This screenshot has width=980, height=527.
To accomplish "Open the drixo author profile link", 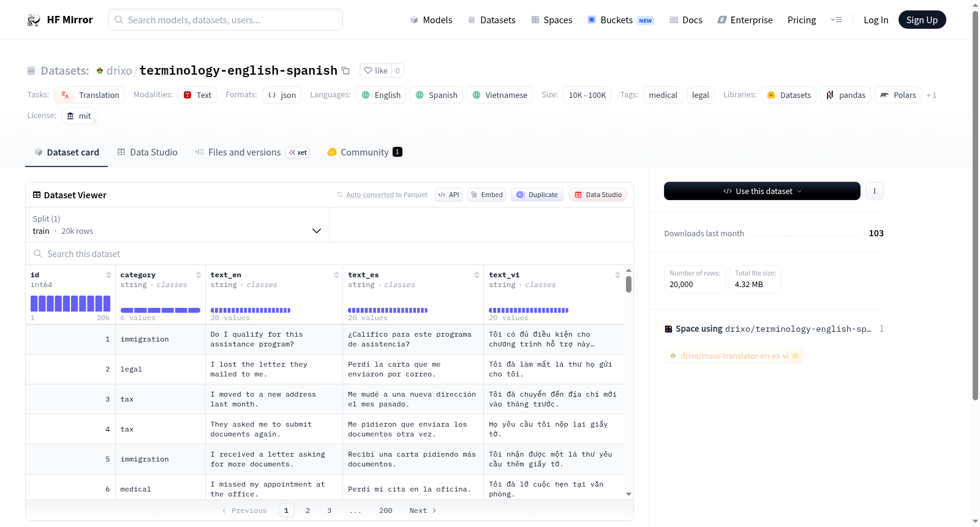I will (119, 71).
